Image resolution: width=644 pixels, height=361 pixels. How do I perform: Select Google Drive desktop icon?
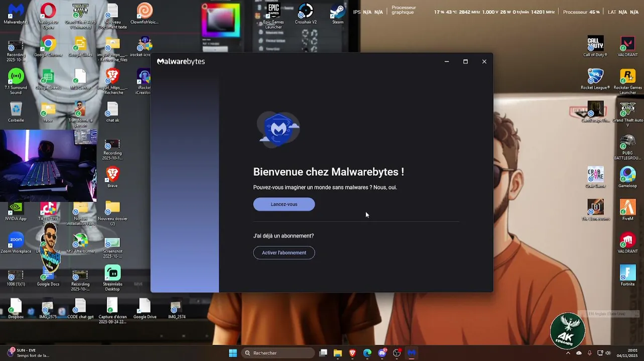coord(145,308)
